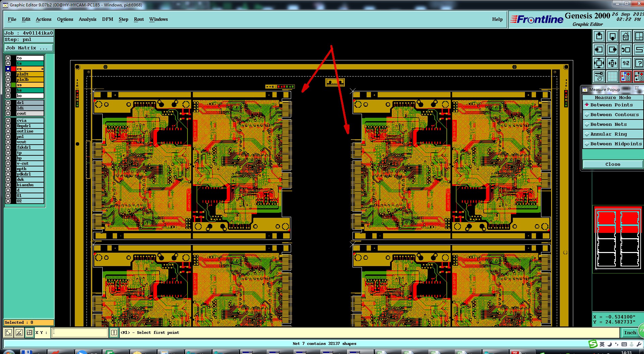Click the panel overview thumbnail
644x354 pixels.
point(618,239)
